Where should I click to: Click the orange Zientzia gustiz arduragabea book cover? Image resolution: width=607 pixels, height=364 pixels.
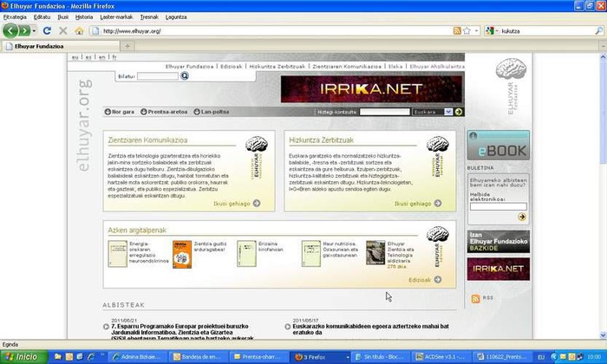click(182, 254)
